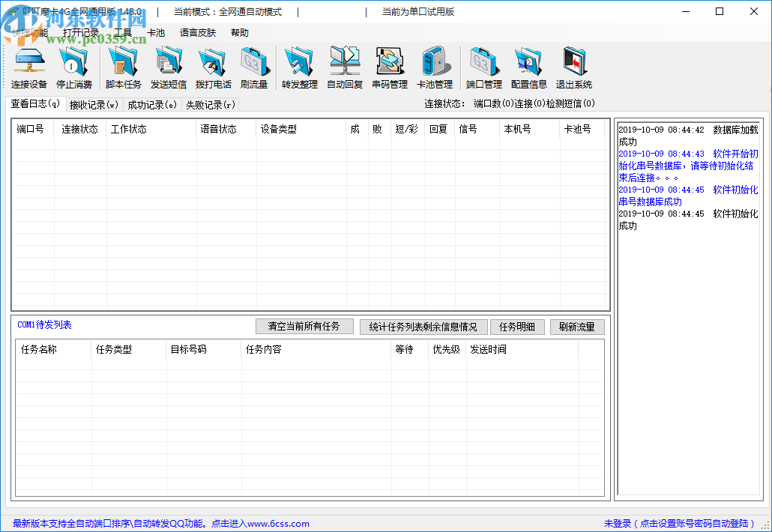Open the 语言皮肤 menu

click(x=198, y=33)
